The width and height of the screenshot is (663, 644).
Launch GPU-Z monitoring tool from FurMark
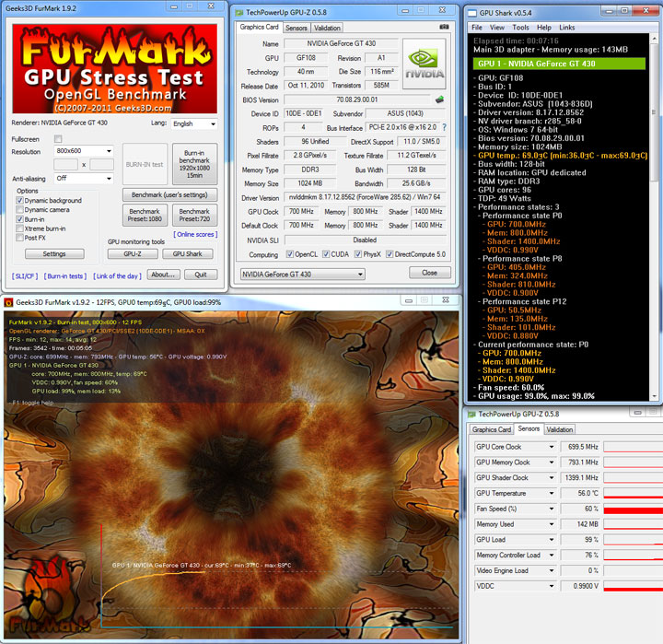click(x=133, y=253)
